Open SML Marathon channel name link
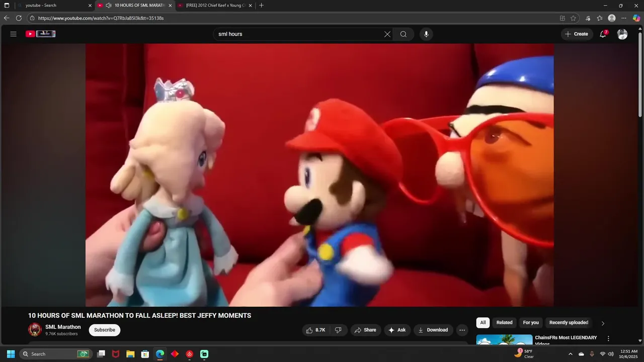Viewport: 644px width, 362px height. coord(63,327)
